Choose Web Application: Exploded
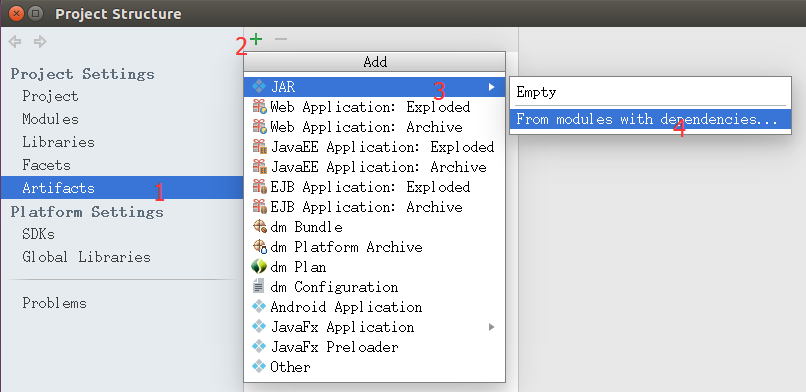 (x=374, y=107)
